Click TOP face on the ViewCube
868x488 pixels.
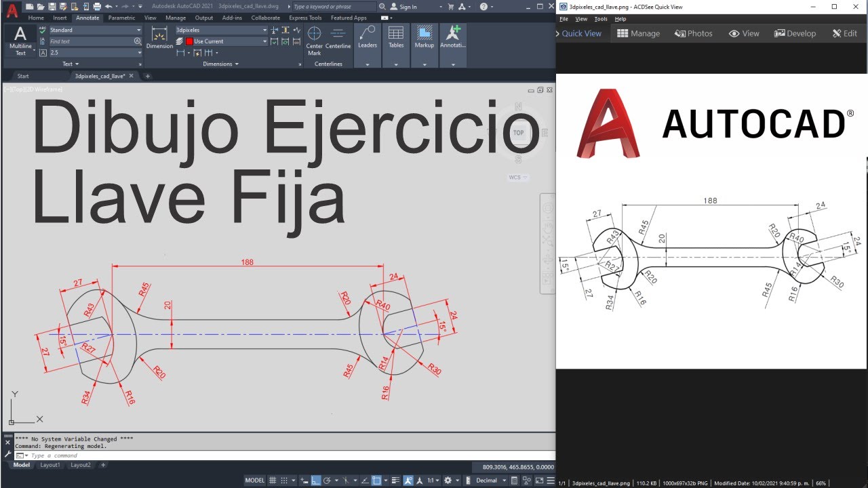coord(519,133)
